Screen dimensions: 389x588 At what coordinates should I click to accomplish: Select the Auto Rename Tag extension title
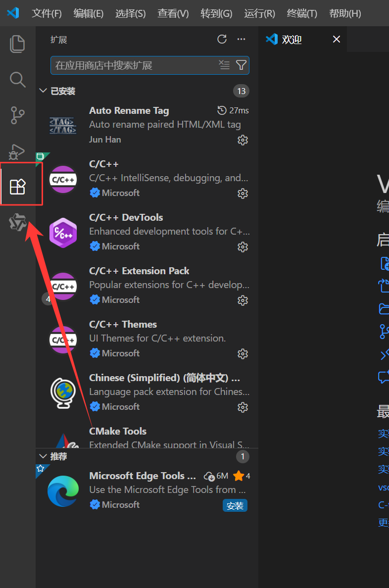pos(129,111)
